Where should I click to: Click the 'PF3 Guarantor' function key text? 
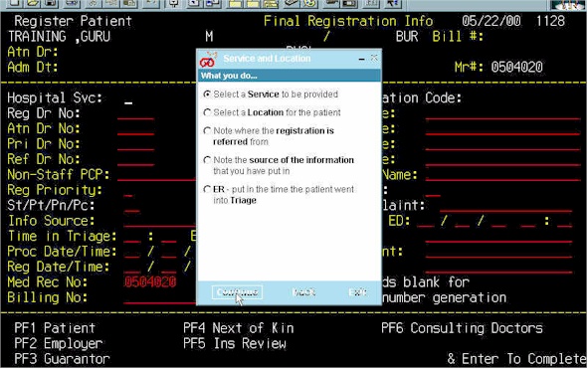click(63, 359)
